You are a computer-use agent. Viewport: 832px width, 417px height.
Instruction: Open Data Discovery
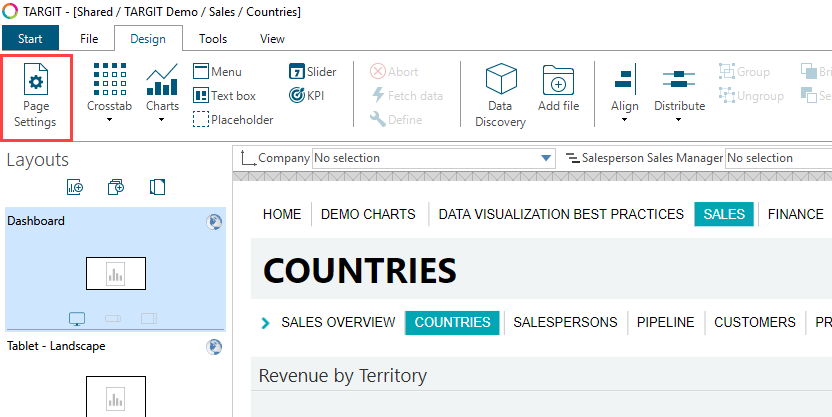click(x=500, y=95)
